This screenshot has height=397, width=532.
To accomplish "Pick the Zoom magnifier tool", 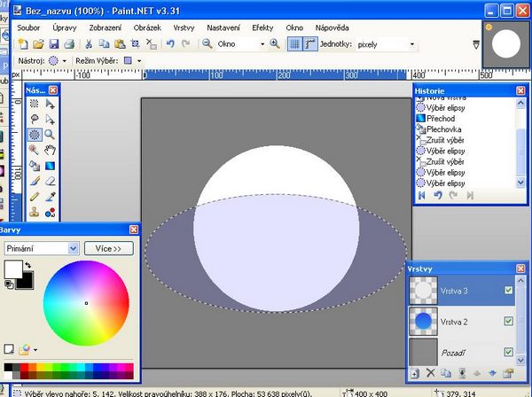I will tap(51, 134).
